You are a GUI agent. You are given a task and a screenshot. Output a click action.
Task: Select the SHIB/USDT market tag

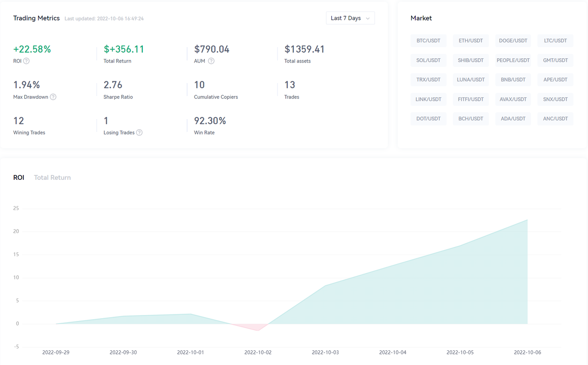coord(470,60)
